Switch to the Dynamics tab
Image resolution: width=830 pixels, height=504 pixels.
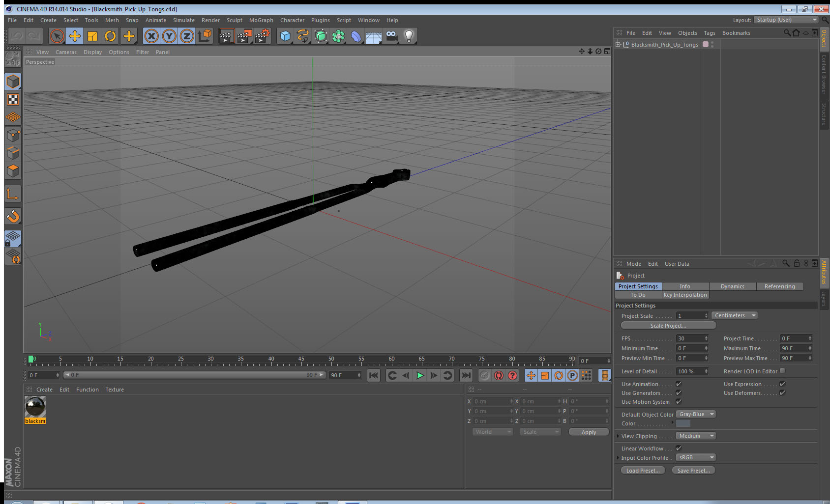point(733,286)
